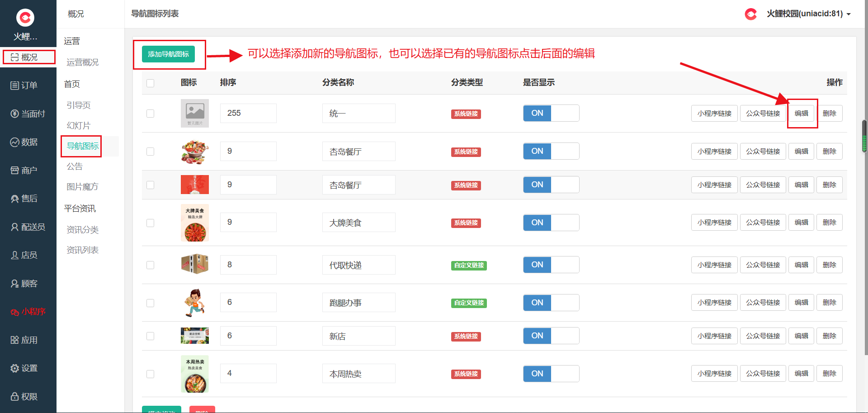The width and height of the screenshot is (868, 413).
Task: Toggle the ON switch for 本周热卖
Action: click(x=551, y=374)
